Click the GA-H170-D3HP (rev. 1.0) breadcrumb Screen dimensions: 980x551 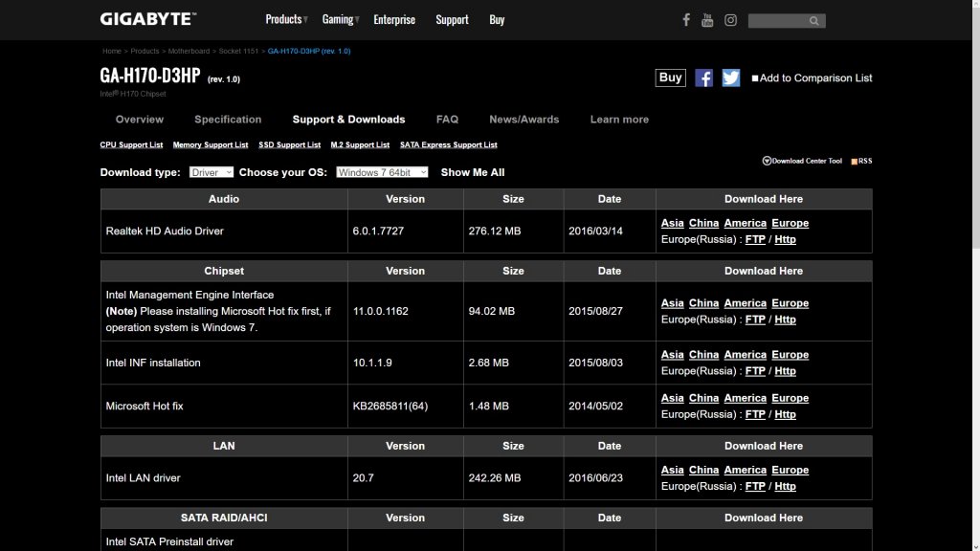309,52
